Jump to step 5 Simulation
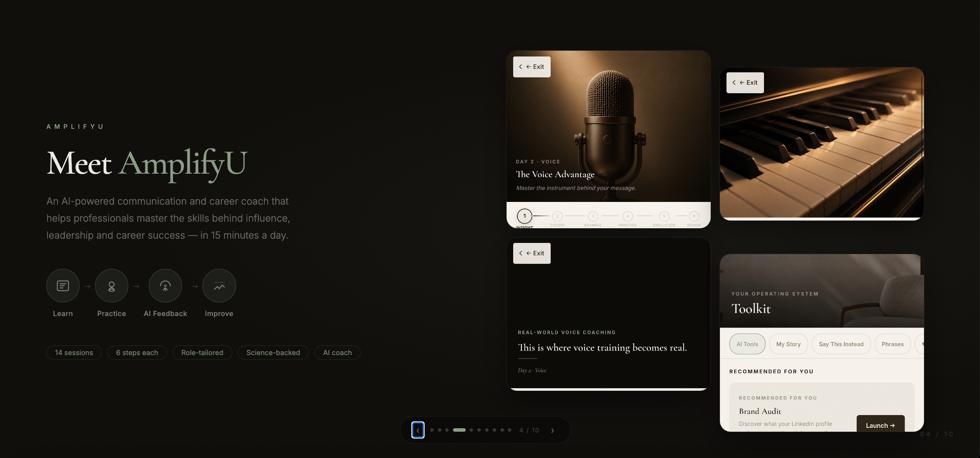This screenshot has height=458, width=980. click(x=664, y=216)
